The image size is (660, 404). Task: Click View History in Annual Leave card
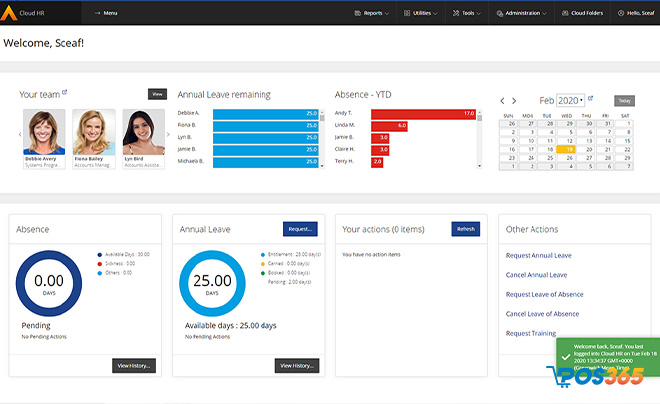coord(297,366)
